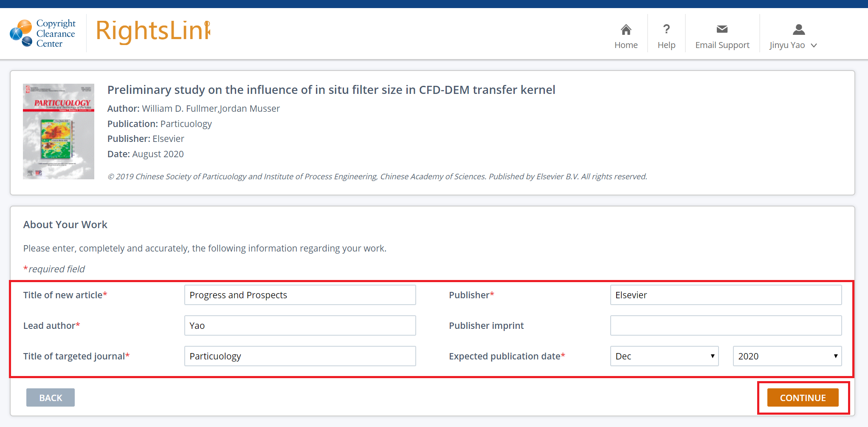Click the Expected publication date label
Image resolution: width=868 pixels, height=427 pixels.
coord(507,356)
